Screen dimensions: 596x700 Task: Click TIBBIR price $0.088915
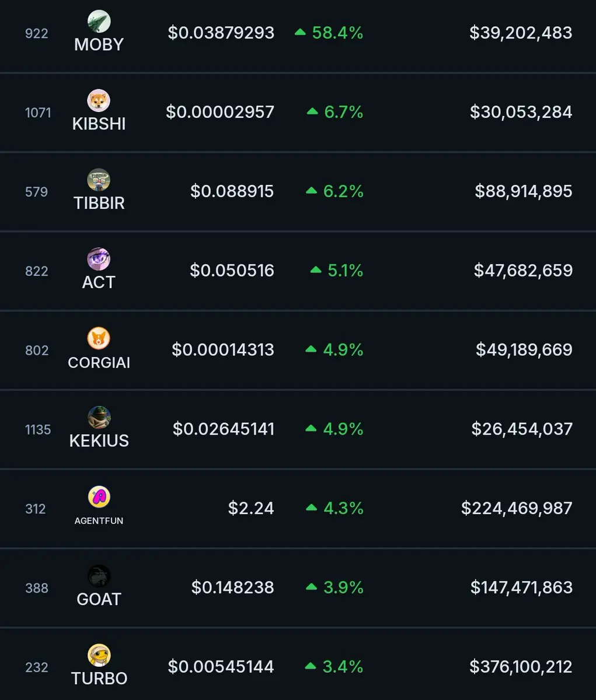tap(232, 191)
